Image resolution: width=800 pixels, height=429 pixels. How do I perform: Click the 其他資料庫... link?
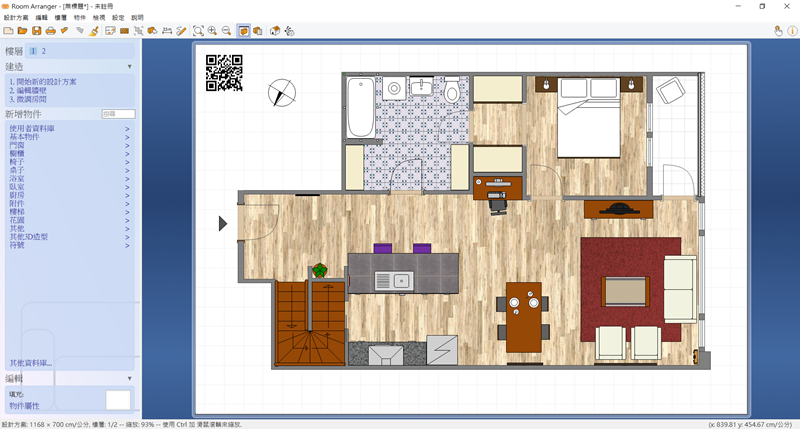point(30,362)
